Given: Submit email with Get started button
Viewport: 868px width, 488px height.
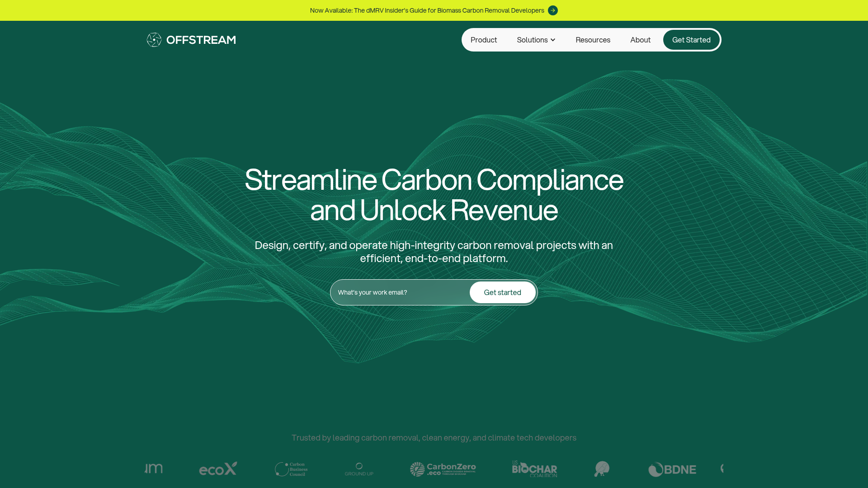Looking at the screenshot, I should [x=502, y=292].
